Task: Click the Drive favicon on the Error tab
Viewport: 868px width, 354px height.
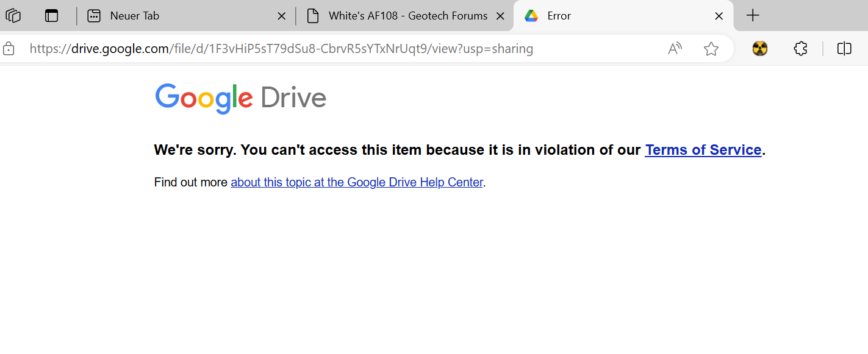Action: pos(531,16)
